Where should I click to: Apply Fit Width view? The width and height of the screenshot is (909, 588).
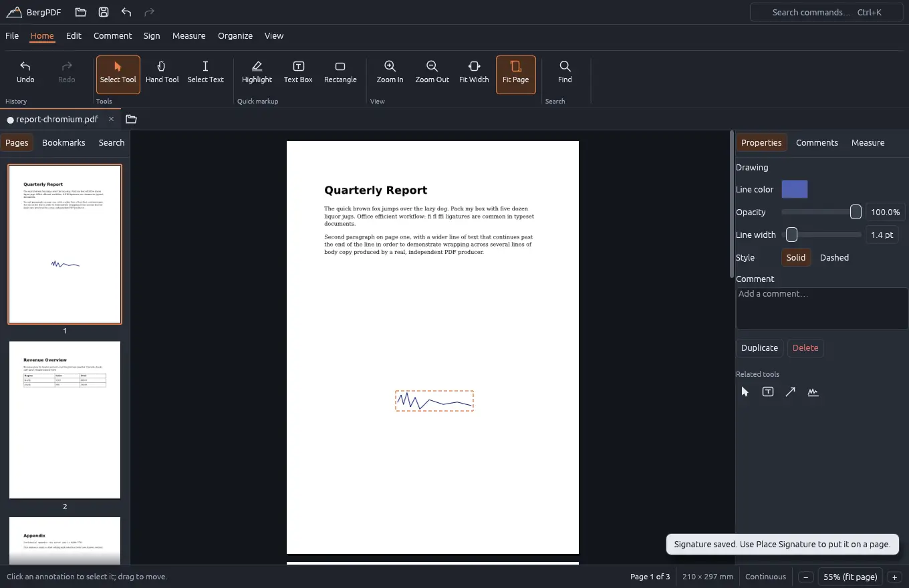[x=474, y=74]
